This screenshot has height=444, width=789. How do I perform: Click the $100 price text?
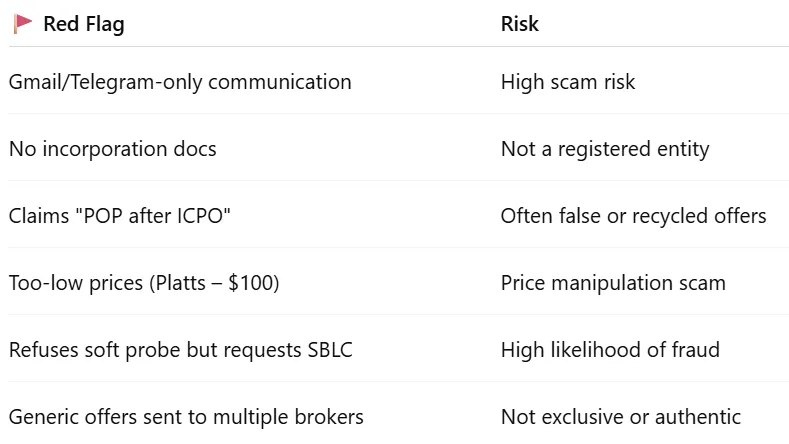coord(251,282)
